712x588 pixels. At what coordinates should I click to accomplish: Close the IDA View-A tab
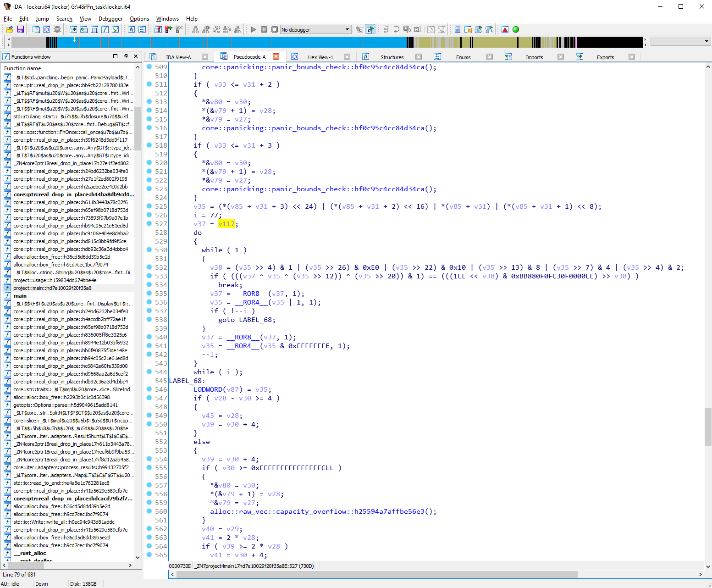pos(205,57)
